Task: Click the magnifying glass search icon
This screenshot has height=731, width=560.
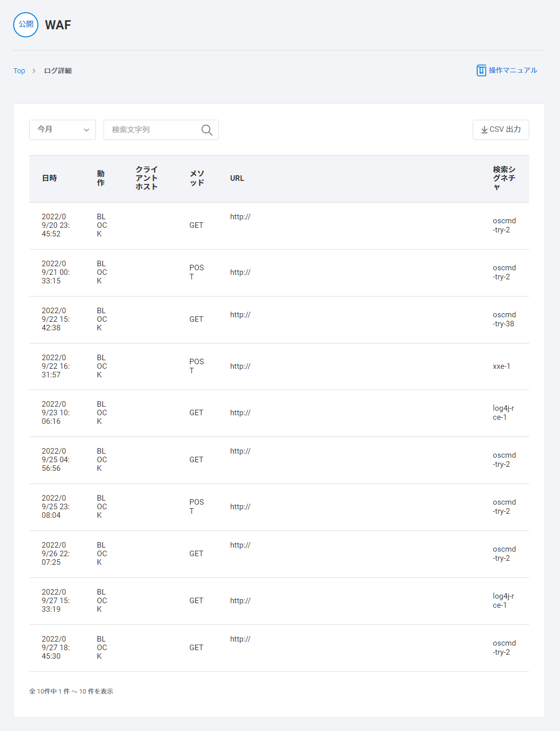Action: point(207,130)
